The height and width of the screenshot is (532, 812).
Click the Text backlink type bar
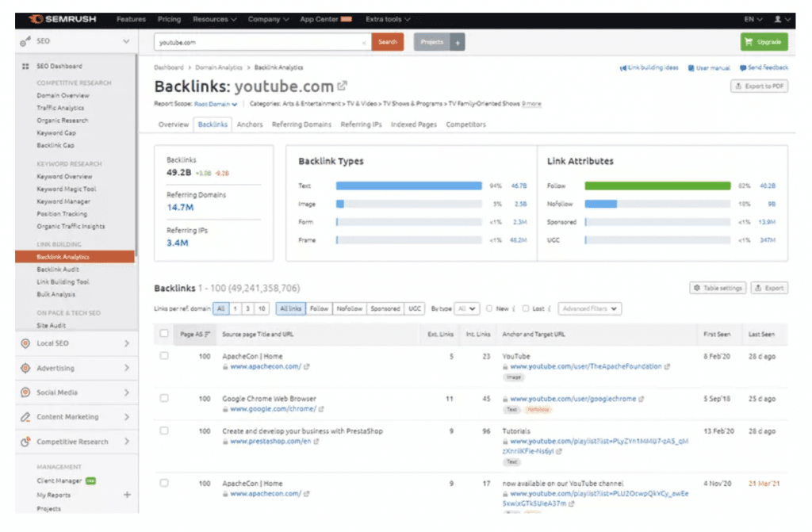(408, 186)
